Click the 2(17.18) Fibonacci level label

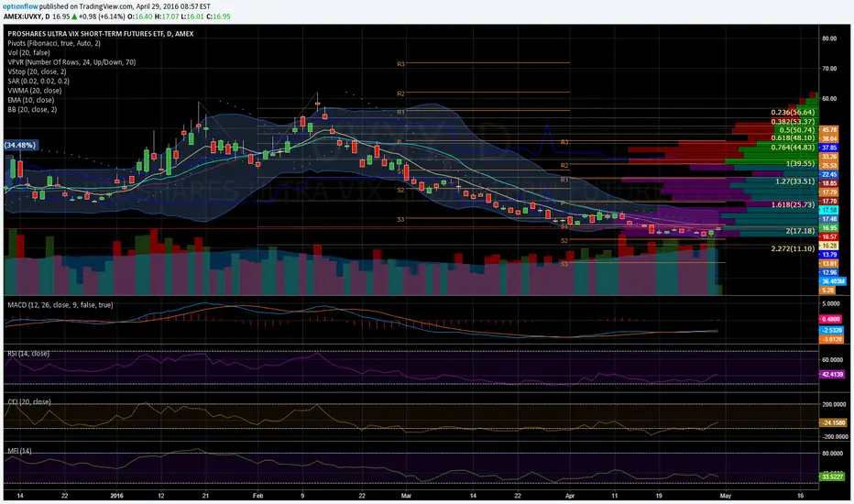[800, 231]
